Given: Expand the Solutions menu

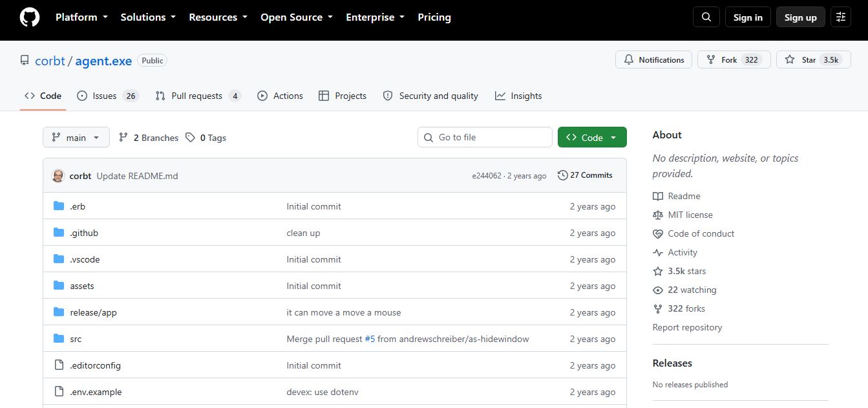Looking at the screenshot, I should click(148, 17).
